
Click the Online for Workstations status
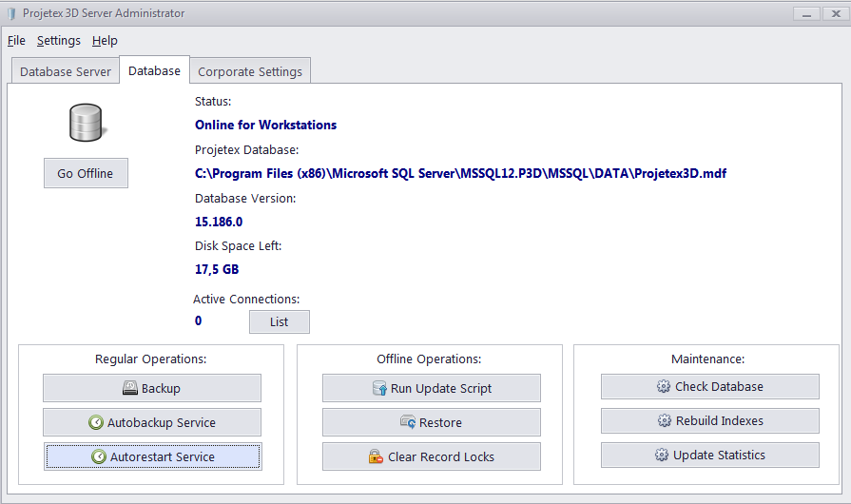(x=266, y=125)
